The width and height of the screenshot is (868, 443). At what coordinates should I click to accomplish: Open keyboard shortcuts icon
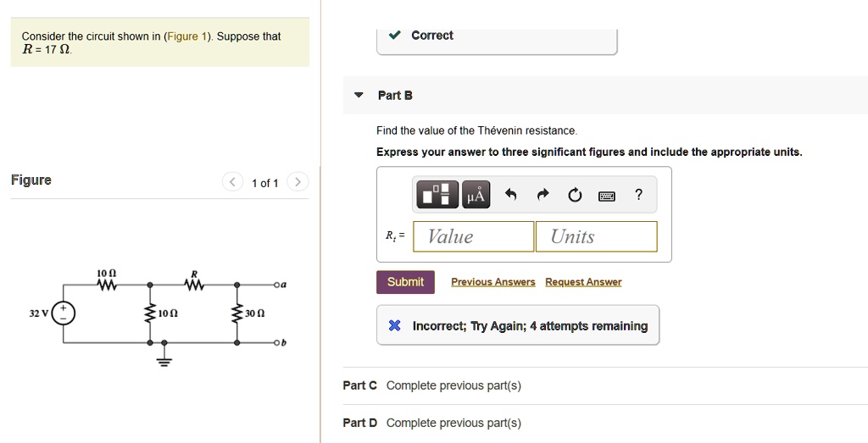(607, 195)
